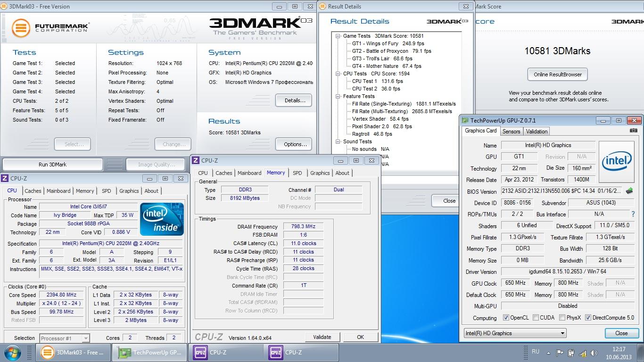Click the BIOS Version field in GPU-Z
Screen dimensions: 644x362
coord(562,191)
